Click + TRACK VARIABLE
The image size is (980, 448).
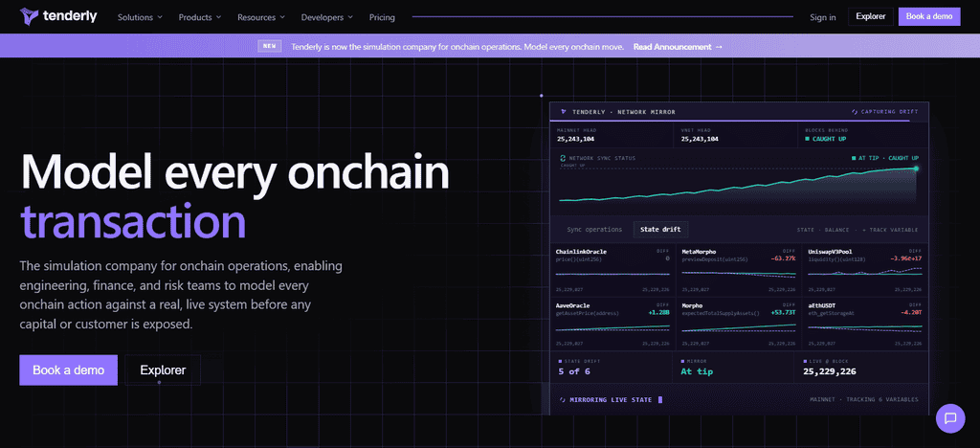click(891, 230)
